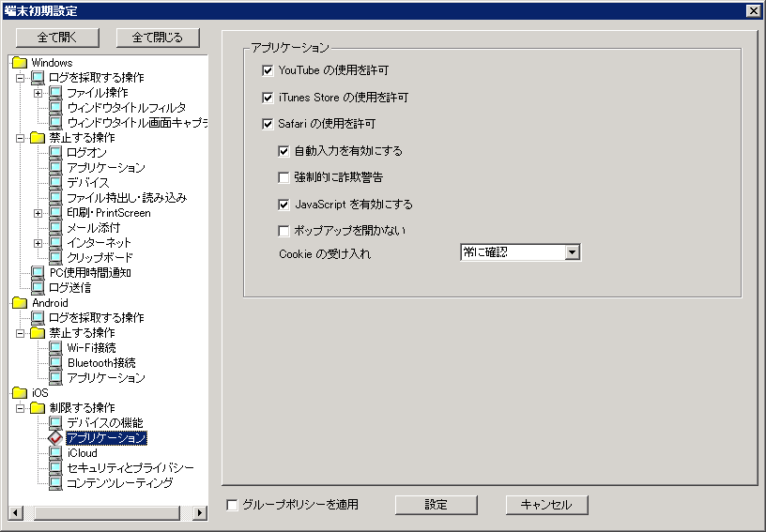
Task: Click the monitor icon next to 印刷・PrintScreen
Action: 55,213
